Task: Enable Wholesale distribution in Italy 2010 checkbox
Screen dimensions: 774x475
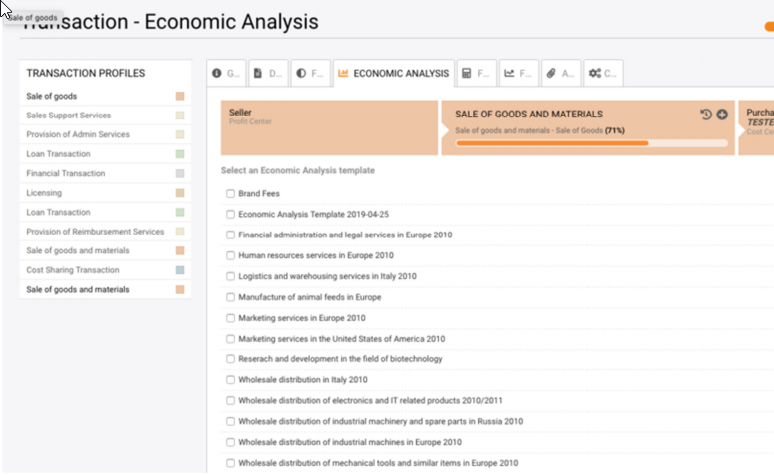Action: click(231, 380)
